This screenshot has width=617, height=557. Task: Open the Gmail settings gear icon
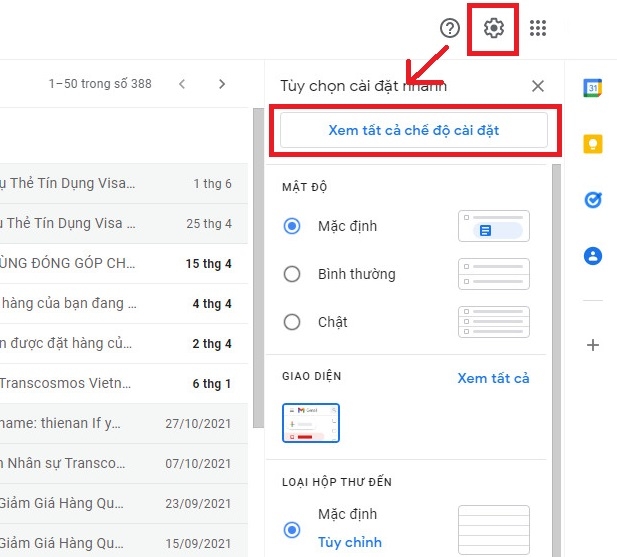pyautogui.click(x=493, y=28)
